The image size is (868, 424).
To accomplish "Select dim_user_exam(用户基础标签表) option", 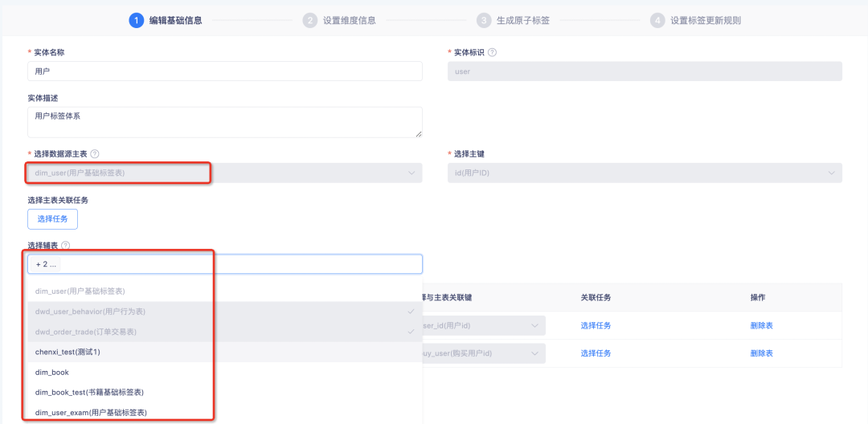I will tap(224, 413).
